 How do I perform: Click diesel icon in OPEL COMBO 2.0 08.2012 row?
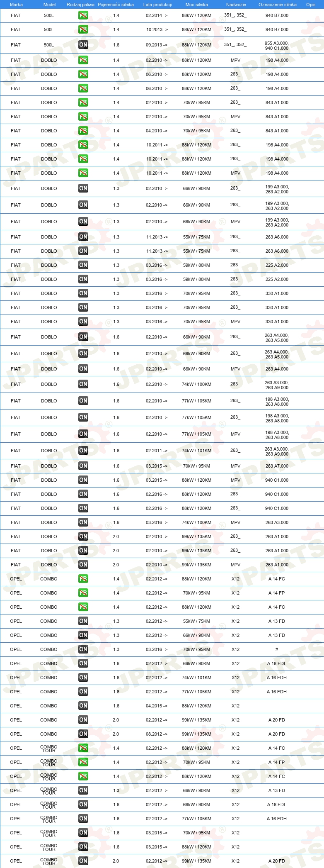(x=83, y=734)
